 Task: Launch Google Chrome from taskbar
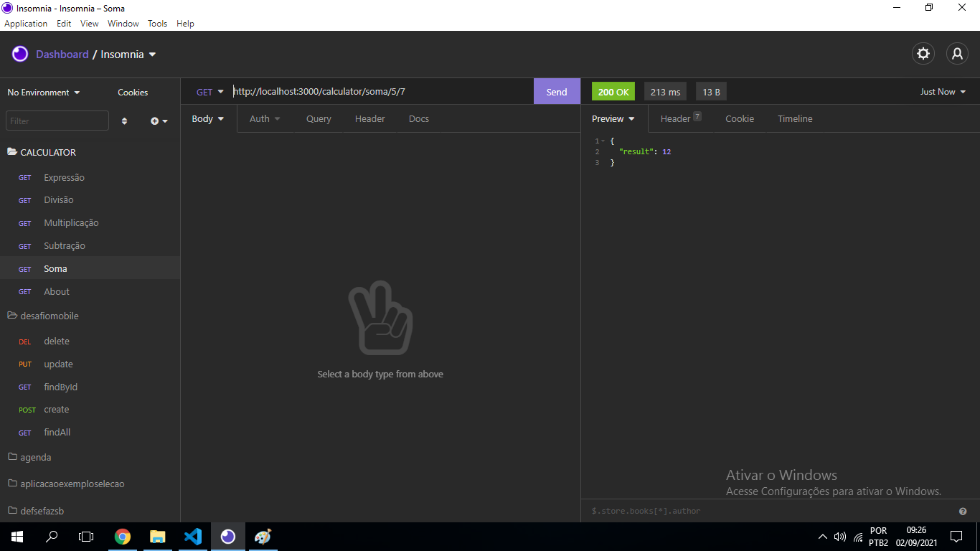point(123,537)
